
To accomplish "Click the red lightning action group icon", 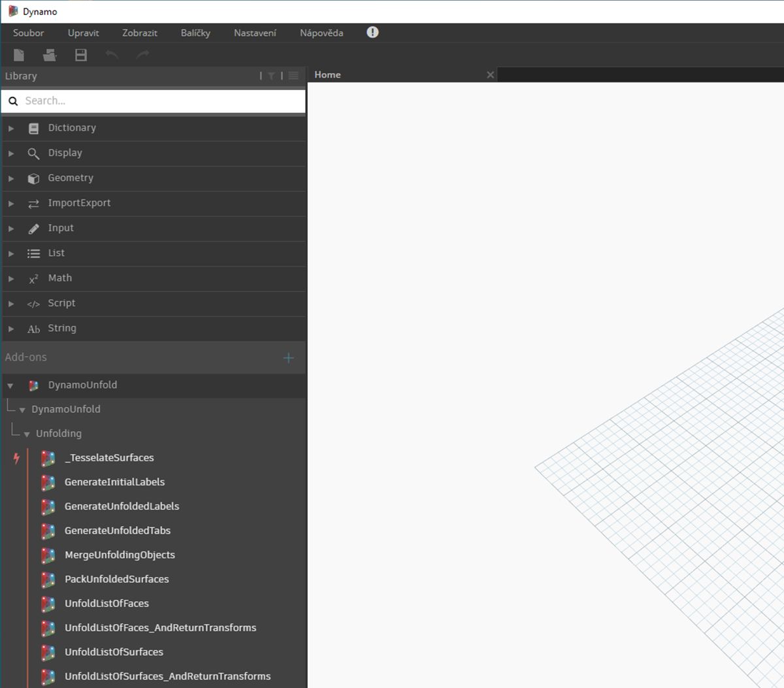I will pos(16,458).
